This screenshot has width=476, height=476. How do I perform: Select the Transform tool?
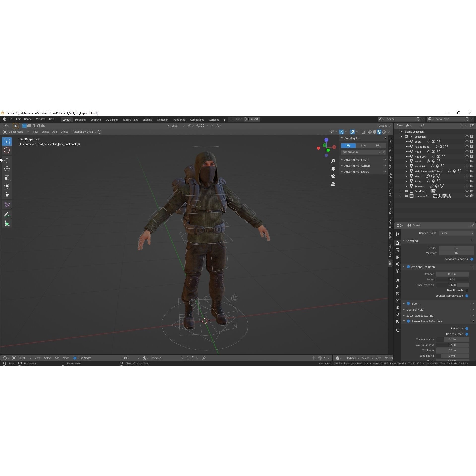tap(7, 186)
